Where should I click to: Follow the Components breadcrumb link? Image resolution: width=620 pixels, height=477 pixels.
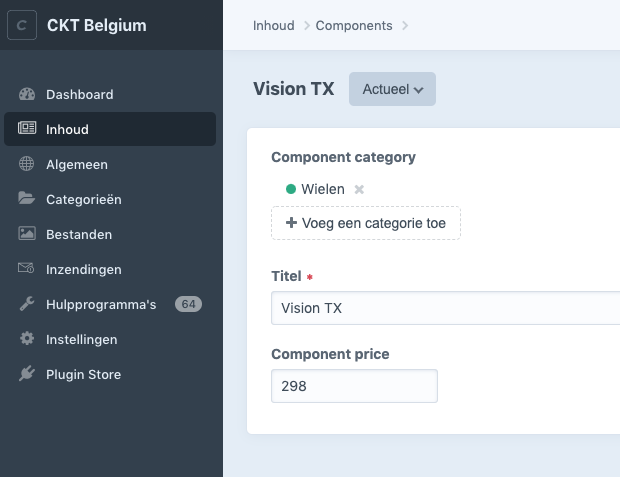coord(352,25)
